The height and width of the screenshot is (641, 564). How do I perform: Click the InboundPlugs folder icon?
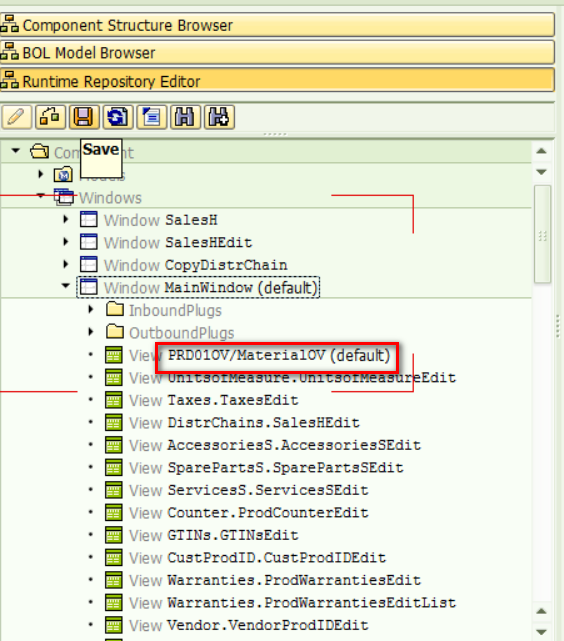coord(115,309)
